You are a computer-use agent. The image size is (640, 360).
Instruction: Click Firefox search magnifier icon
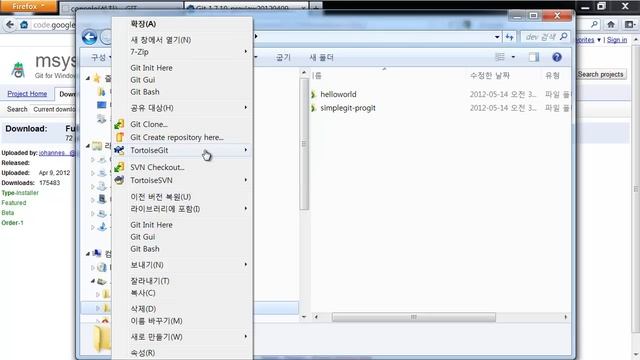[x=594, y=25]
